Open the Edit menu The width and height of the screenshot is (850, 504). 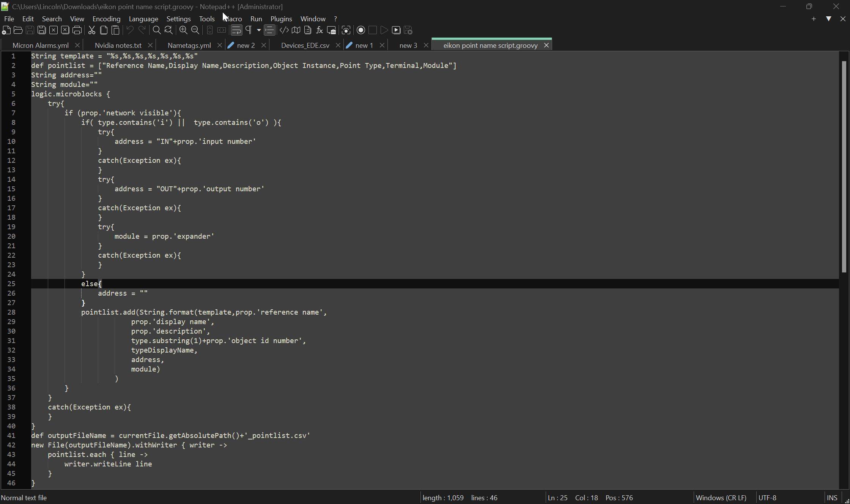[x=28, y=19]
